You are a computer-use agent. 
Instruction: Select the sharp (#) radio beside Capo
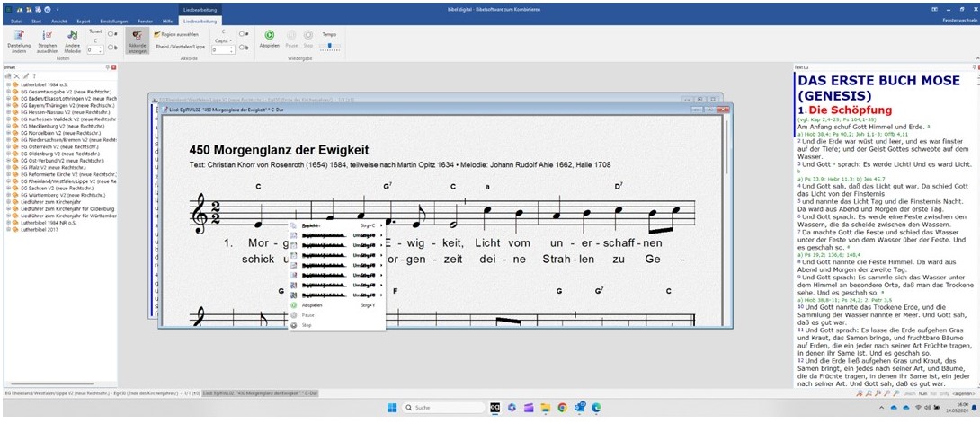[240, 34]
